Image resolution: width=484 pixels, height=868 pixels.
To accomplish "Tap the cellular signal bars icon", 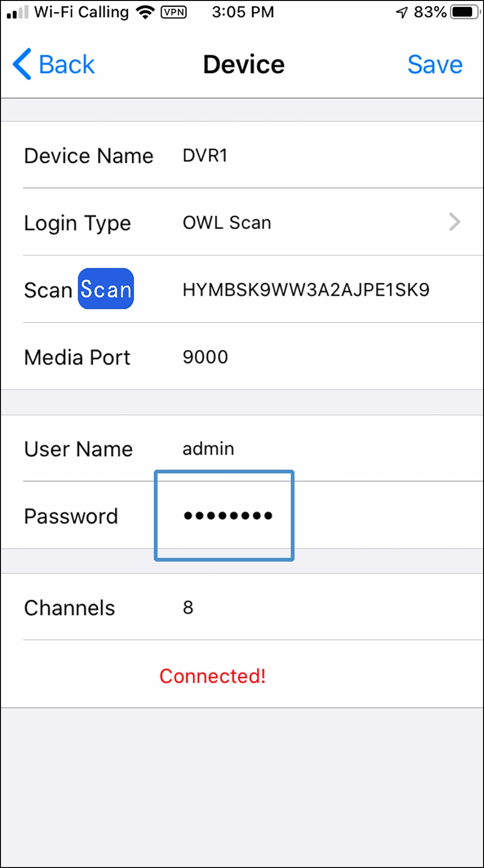I will [18, 13].
